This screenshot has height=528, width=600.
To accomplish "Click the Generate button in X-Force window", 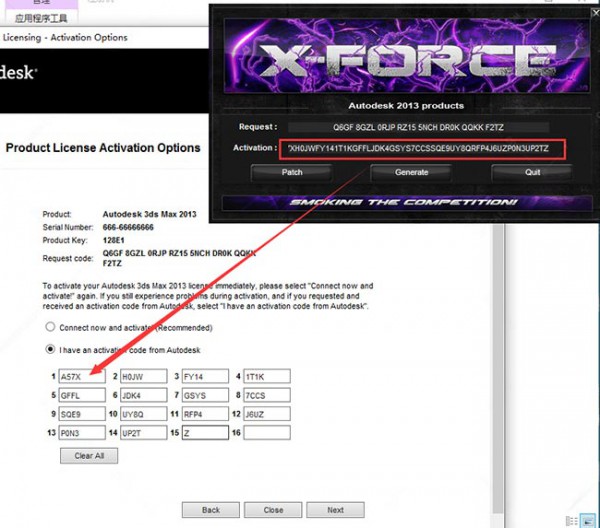I will click(411, 173).
